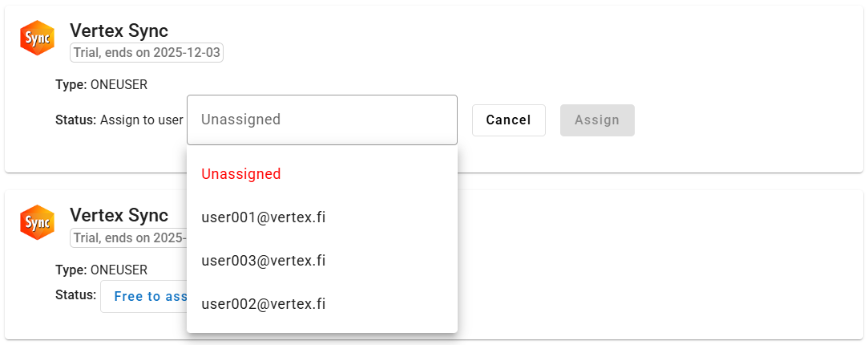Open the Unassigned user combo box
868x345 pixels.
(321, 120)
